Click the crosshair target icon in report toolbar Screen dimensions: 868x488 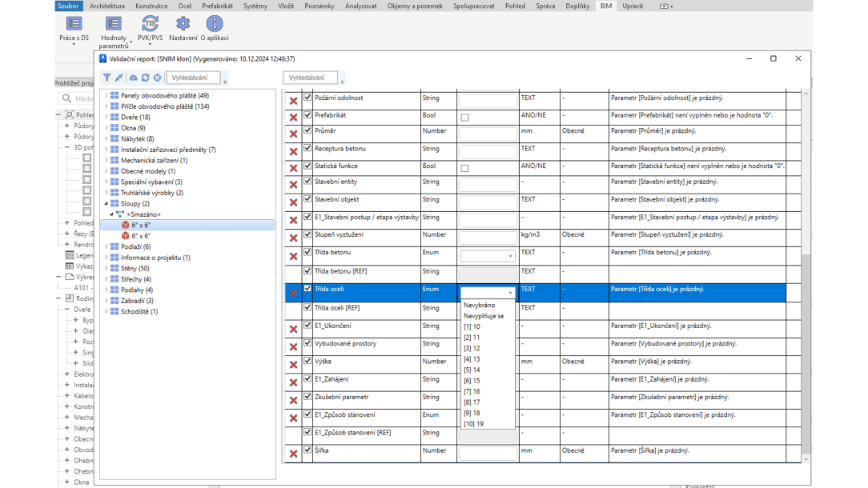pos(157,78)
